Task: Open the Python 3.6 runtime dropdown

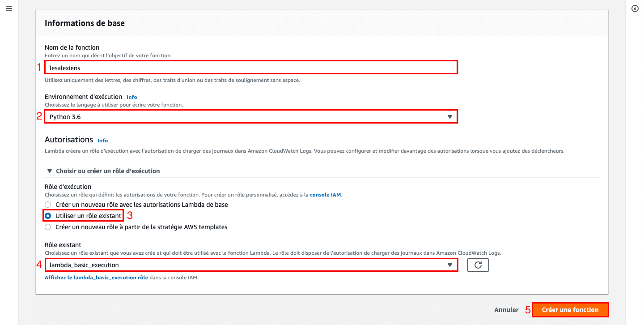Action: click(251, 117)
